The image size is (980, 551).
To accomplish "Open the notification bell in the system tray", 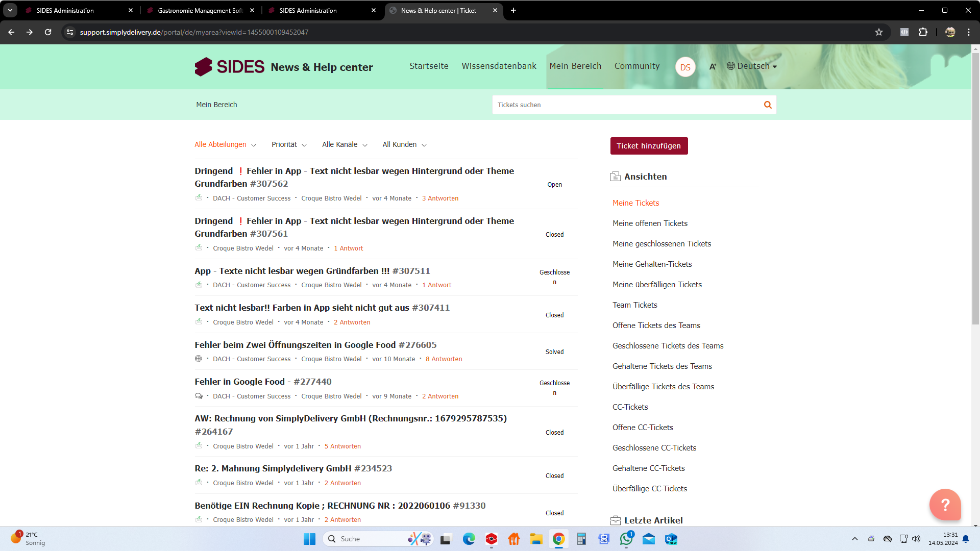I will click(966, 539).
